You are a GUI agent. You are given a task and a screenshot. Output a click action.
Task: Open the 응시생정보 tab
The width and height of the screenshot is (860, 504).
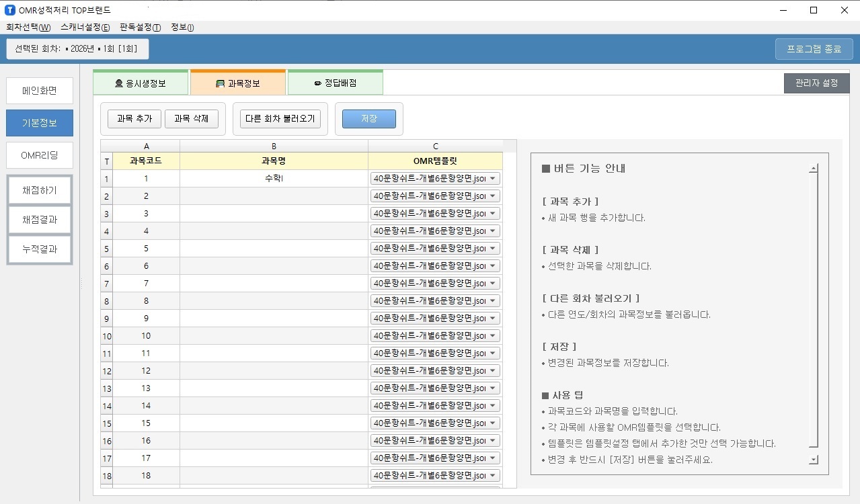click(141, 83)
